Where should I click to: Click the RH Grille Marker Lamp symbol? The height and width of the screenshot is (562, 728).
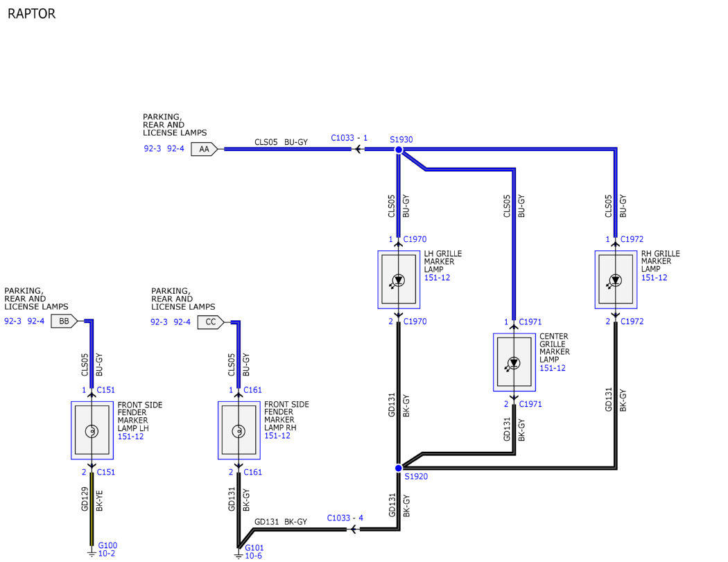point(616,279)
